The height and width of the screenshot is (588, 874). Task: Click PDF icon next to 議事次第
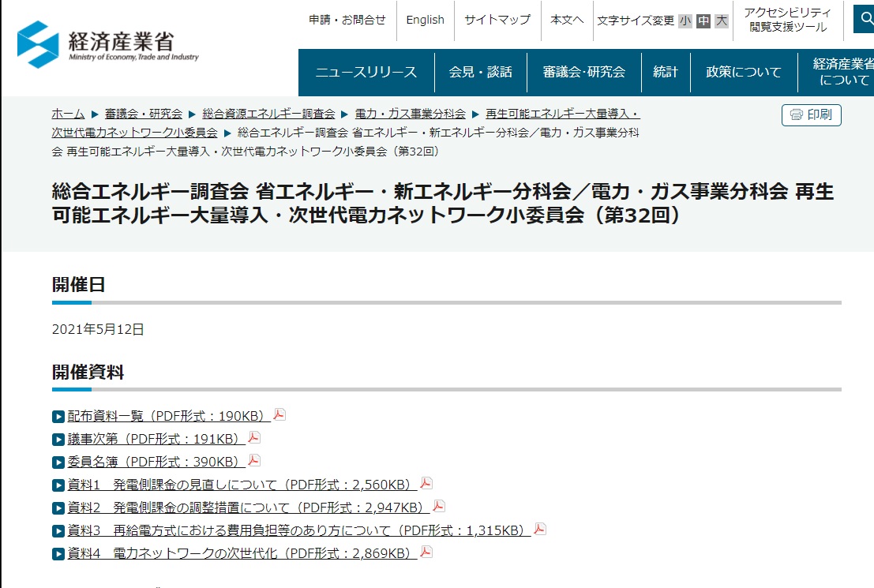click(x=254, y=438)
